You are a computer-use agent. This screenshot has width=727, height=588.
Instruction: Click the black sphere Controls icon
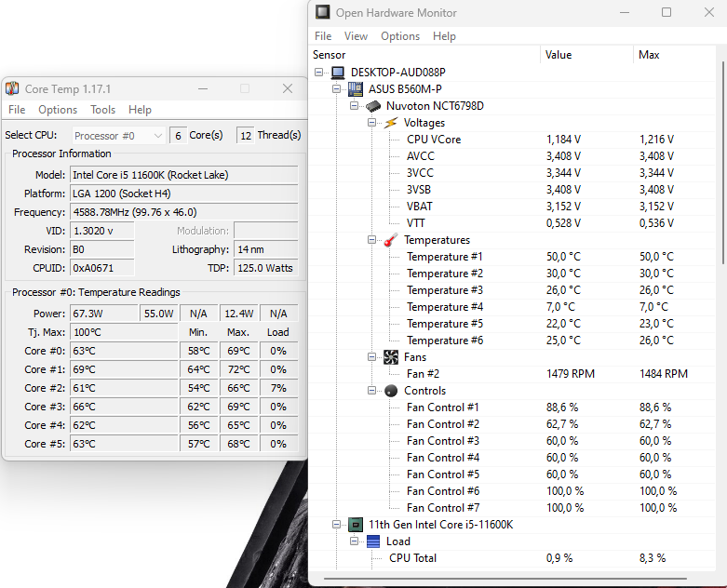[x=391, y=391]
